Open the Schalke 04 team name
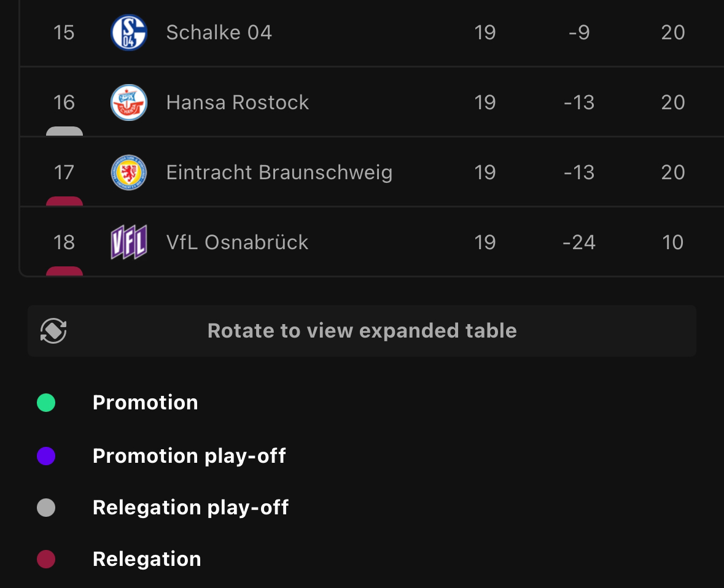The width and height of the screenshot is (724, 588). click(219, 33)
